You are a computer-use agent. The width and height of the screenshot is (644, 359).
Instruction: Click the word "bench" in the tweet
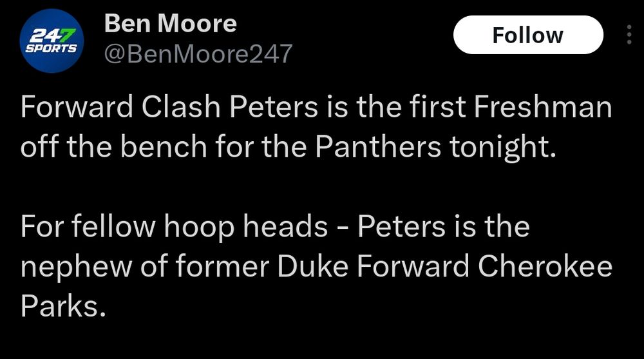[x=164, y=147]
